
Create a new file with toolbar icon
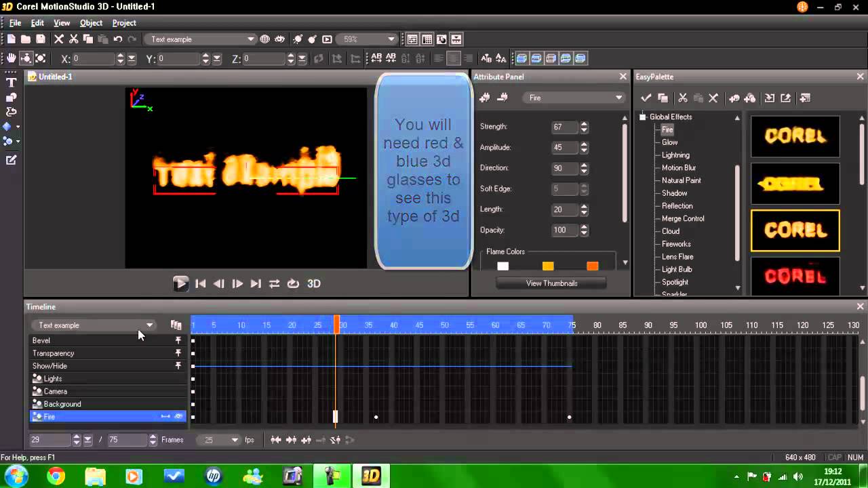[x=11, y=39]
